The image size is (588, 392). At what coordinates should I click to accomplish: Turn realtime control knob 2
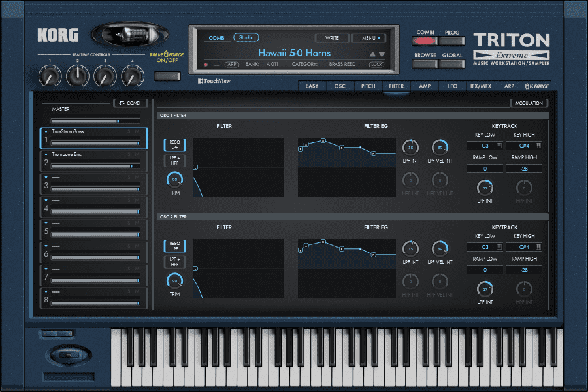click(x=78, y=76)
